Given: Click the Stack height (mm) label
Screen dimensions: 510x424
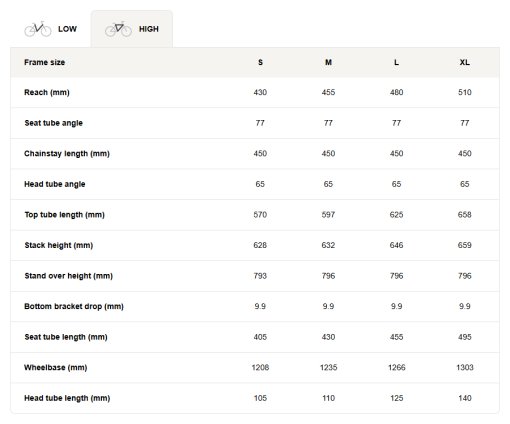Looking at the screenshot, I should pos(58,245).
